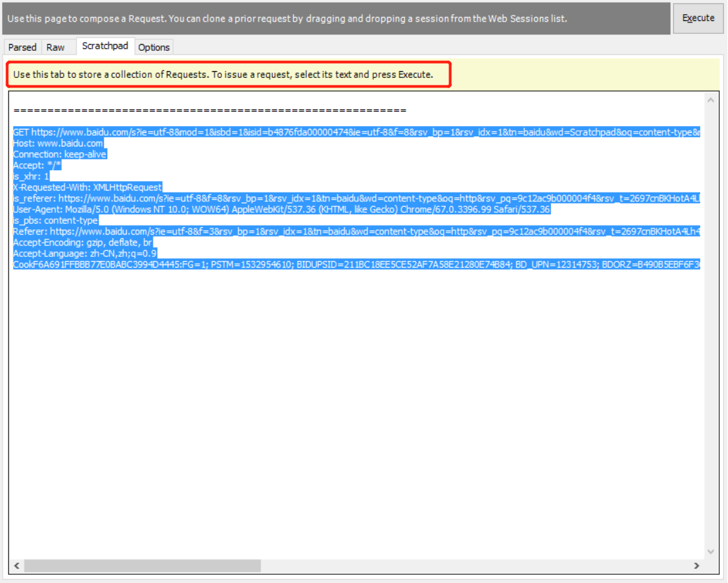Click the Execute button
This screenshot has width=728, height=583.
coord(698,18)
